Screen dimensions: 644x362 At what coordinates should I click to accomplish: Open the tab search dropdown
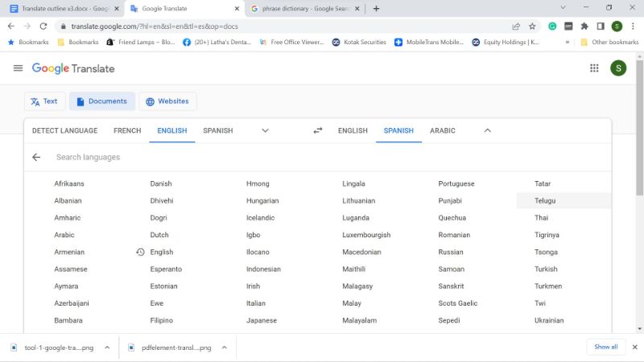(563, 8)
